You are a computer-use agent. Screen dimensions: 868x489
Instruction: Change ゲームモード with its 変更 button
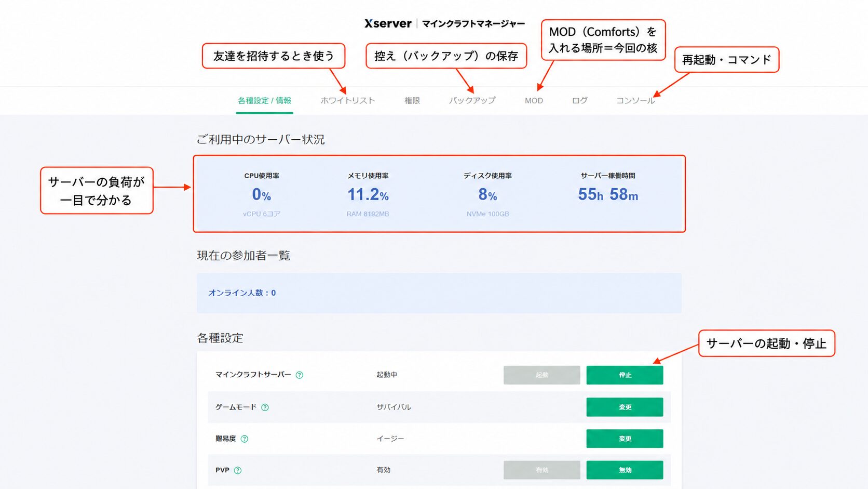625,407
